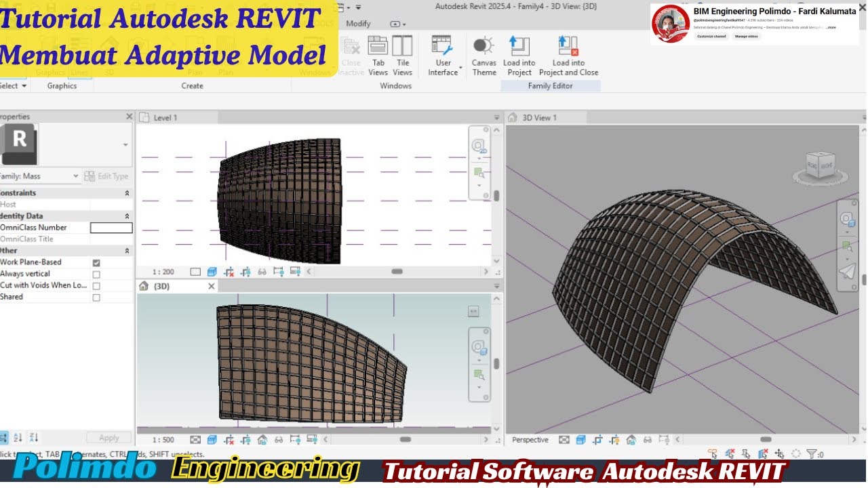The image size is (868, 488).
Task: Toggle Select Underlay Elements status icon
Action: 730,454
